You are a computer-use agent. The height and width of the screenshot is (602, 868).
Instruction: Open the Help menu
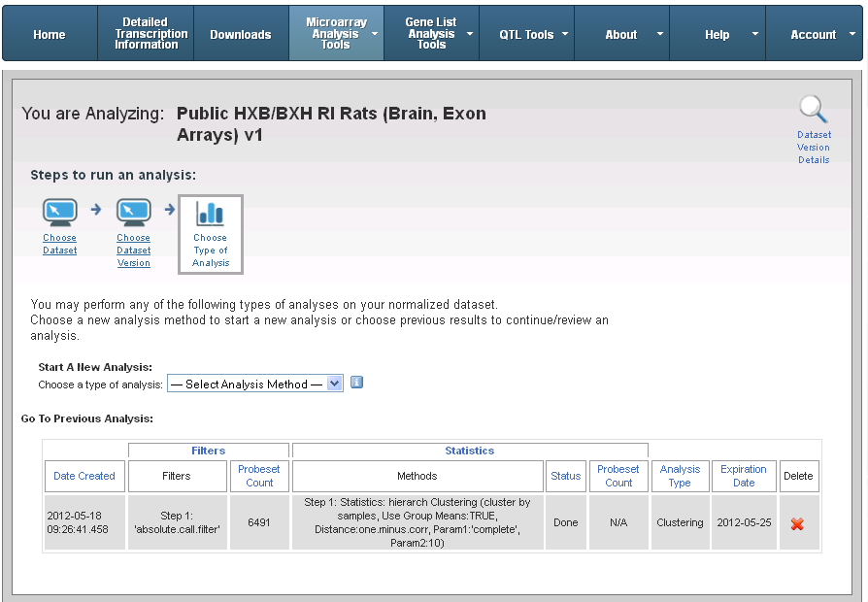(717, 34)
